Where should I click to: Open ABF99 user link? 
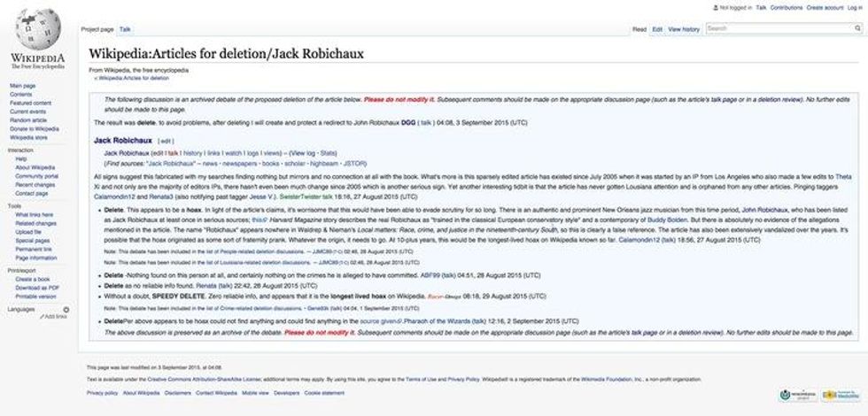(430, 275)
